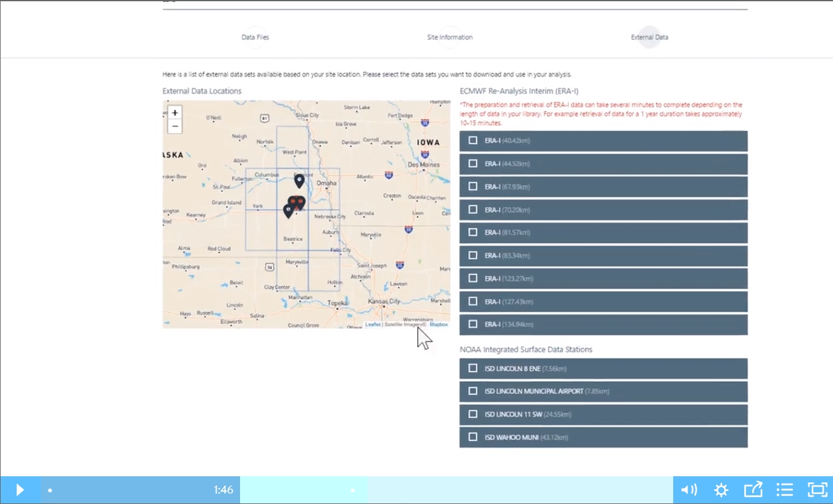Select the map marker near Fremont
Image resolution: width=833 pixels, height=504 pixels.
[x=299, y=181]
